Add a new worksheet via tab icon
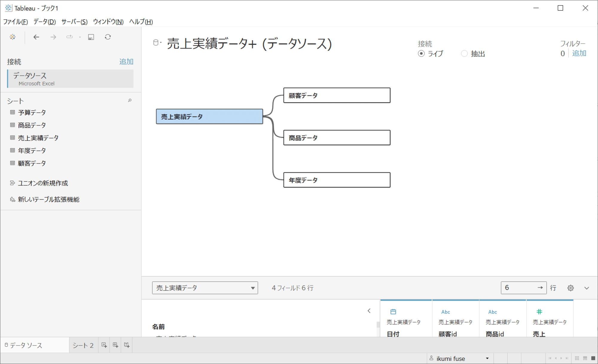 click(104, 345)
